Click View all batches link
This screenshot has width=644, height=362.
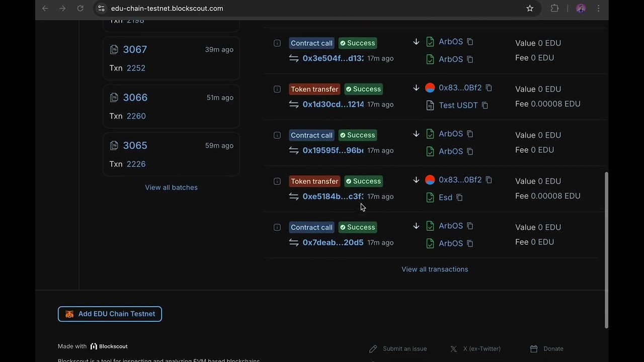[171, 188]
